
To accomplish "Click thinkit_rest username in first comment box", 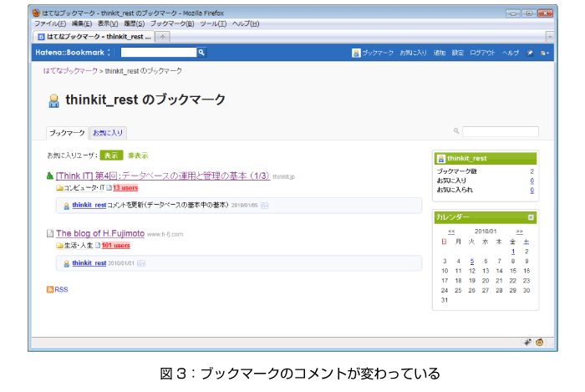I will pyautogui.click(x=89, y=205).
